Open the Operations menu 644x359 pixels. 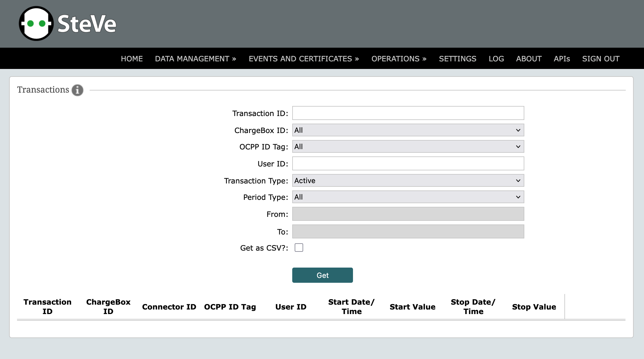(399, 59)
